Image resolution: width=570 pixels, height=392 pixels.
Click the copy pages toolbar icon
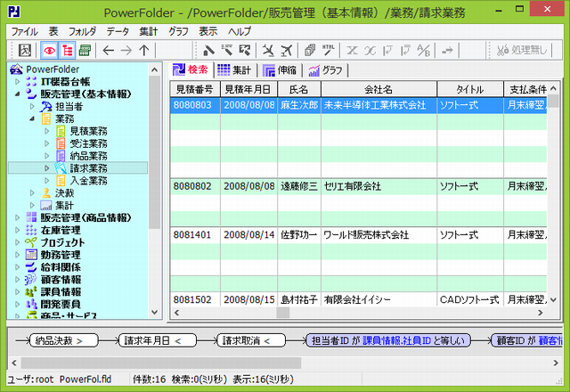(310, 50)
